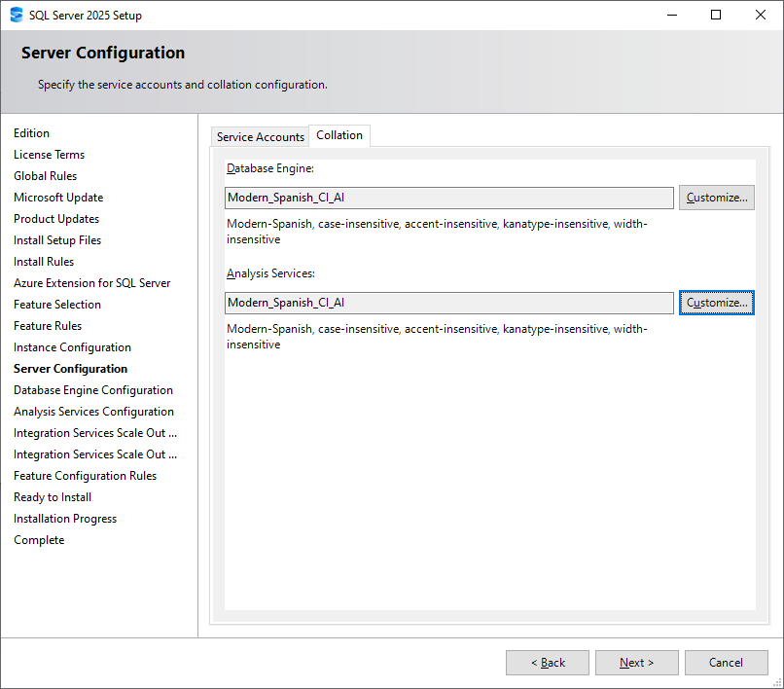This screenshot has width=784, height=689.
Task: Go back with the Back button
Action: click(548, 663)
